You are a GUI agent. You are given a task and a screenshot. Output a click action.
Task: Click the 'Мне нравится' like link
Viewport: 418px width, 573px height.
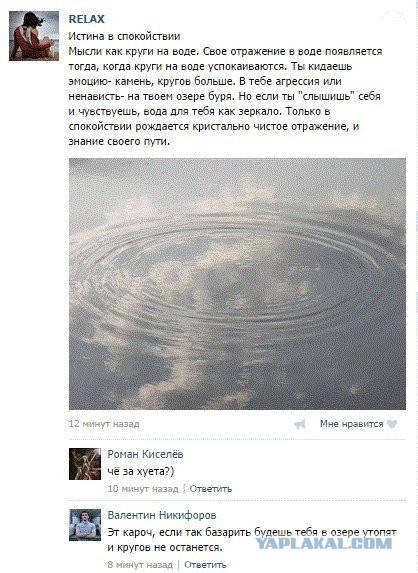pos(352,424)
